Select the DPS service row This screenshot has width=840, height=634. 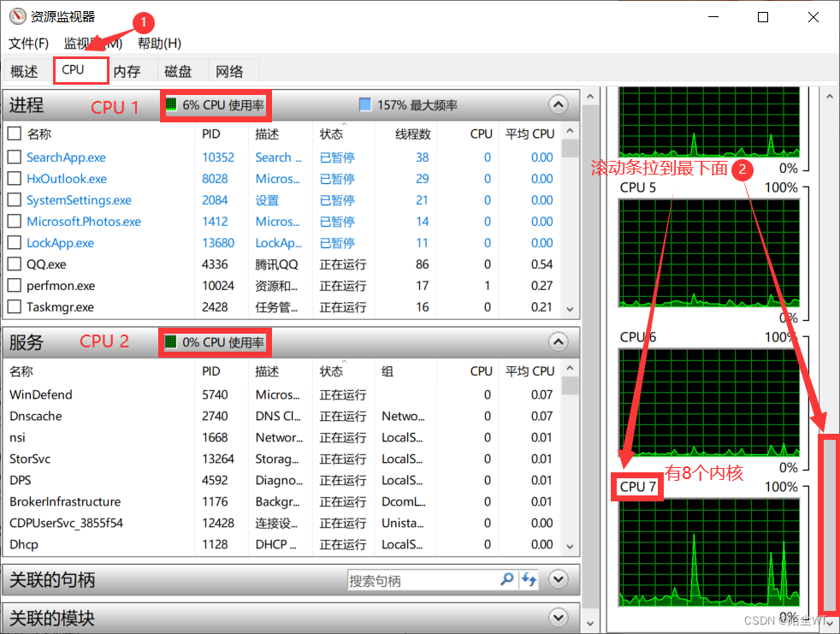pos(281,481)
